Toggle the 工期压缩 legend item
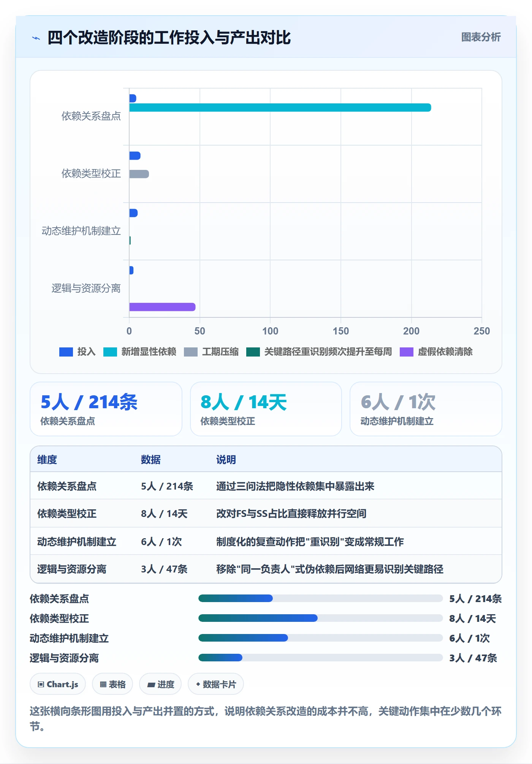The width and height of the screenshot is (532, 764). pyautogui.click(x=211, y=352)
